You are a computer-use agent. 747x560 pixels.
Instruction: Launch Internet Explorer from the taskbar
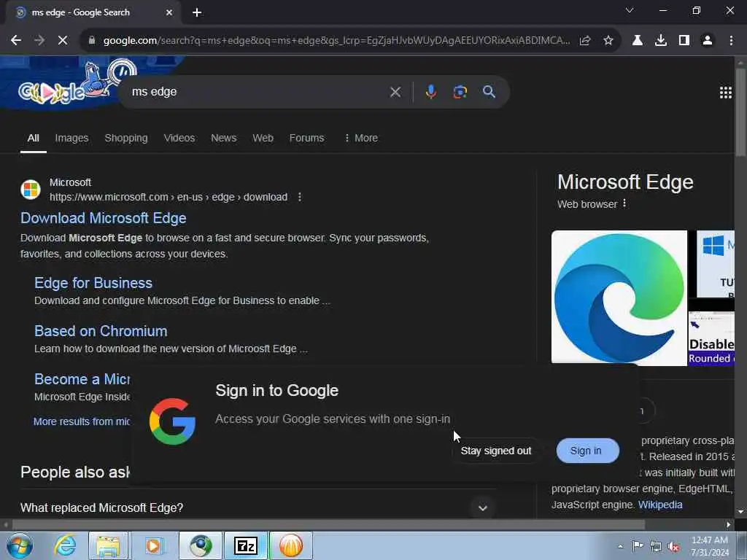pyautogui.click(x=64, y=545)
